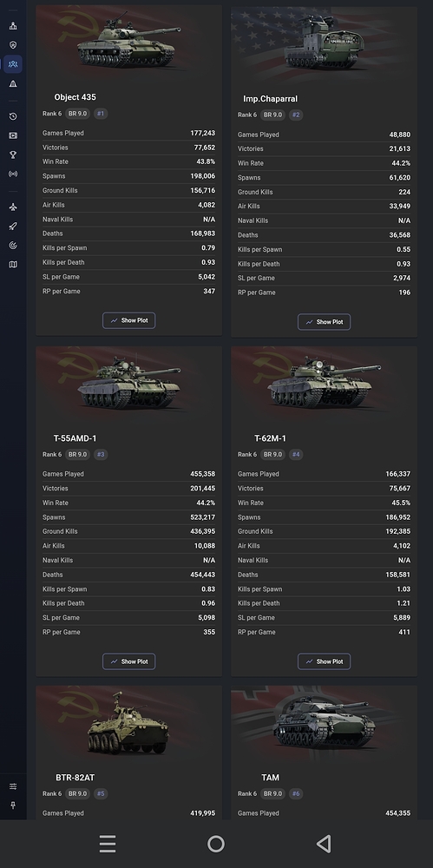Tap the Android back navigation button
The height and width of the screenshot is (868, 433).
point(324,844)
